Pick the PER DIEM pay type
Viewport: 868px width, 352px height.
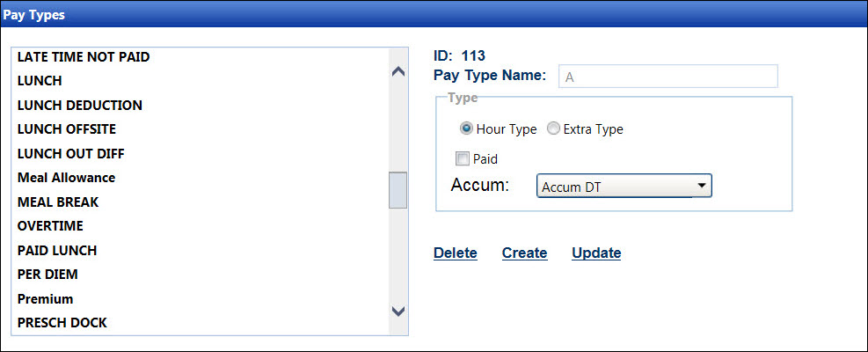47,275
